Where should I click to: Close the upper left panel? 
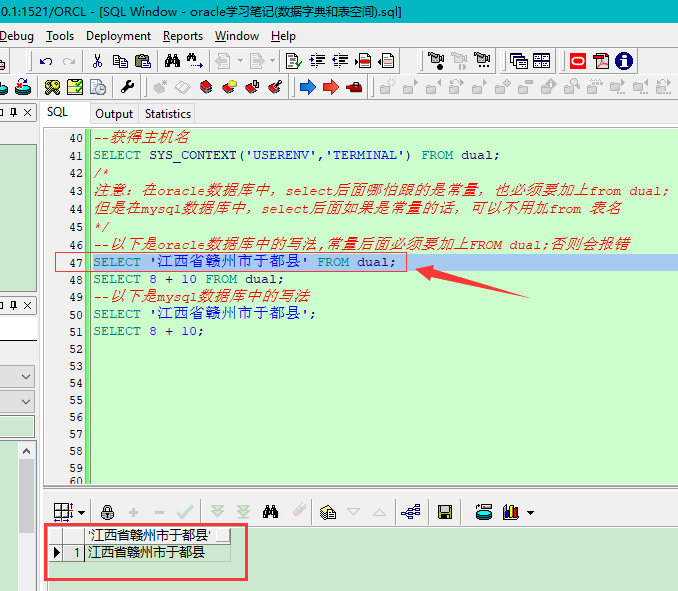coord(28,113)
